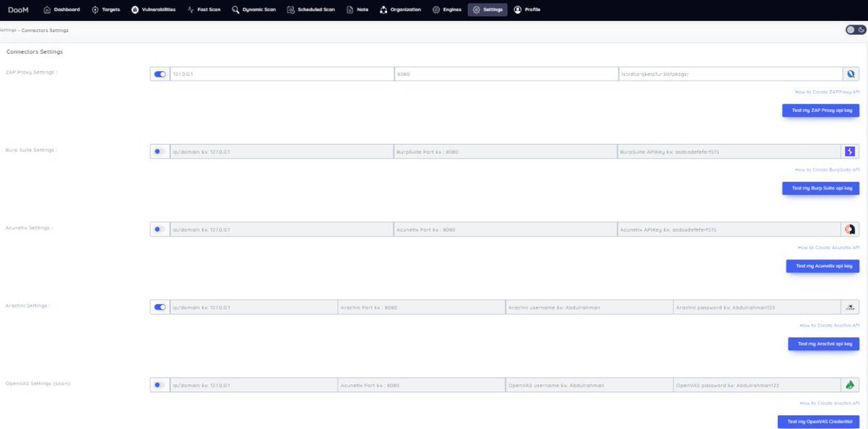Select the Settings menu item
868x429 pixels.
488,9
